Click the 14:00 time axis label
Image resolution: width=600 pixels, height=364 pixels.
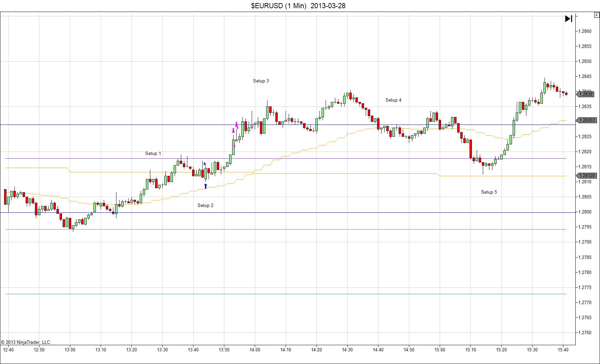coord(255,350)
